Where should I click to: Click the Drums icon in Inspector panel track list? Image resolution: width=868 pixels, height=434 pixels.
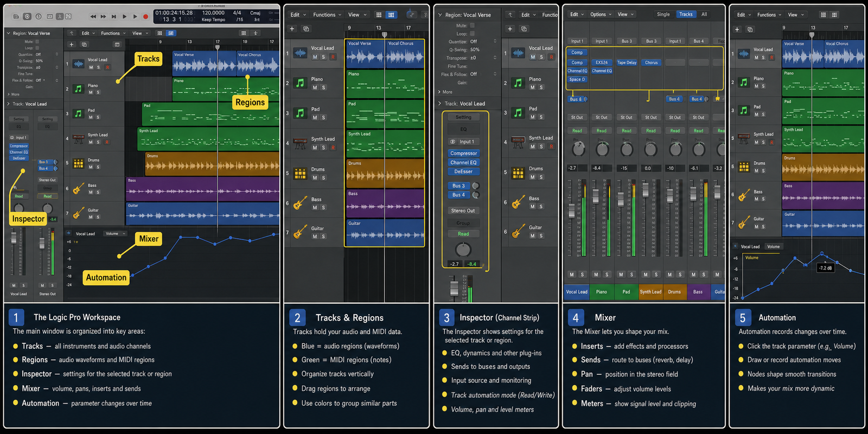pyautogui.click(x=518, y=173)
